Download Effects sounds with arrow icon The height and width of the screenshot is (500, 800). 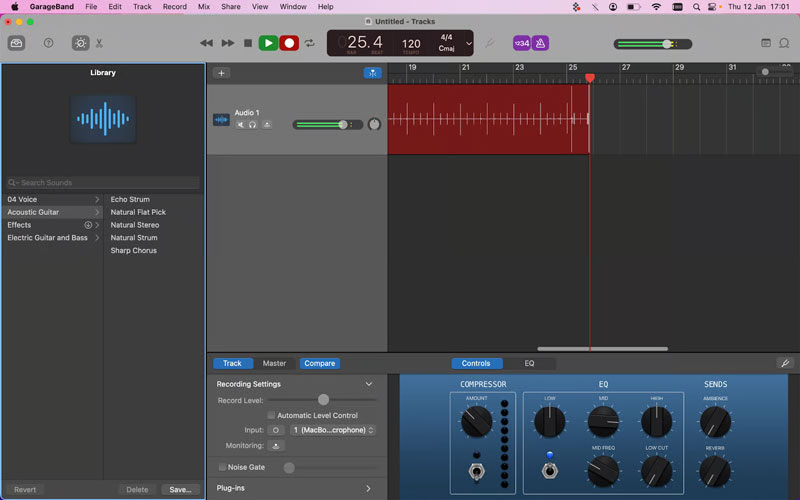click(x=88, y=225)
